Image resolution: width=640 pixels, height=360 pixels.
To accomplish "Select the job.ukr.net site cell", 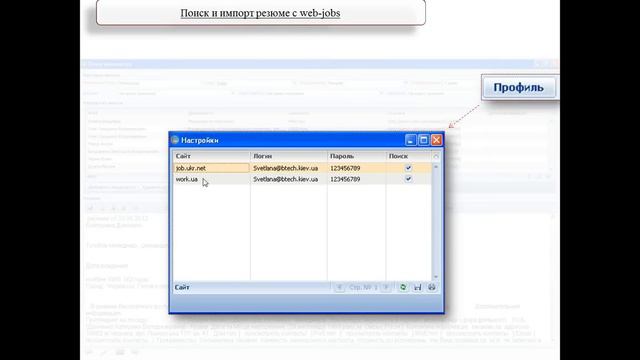I will coord(211,168).
